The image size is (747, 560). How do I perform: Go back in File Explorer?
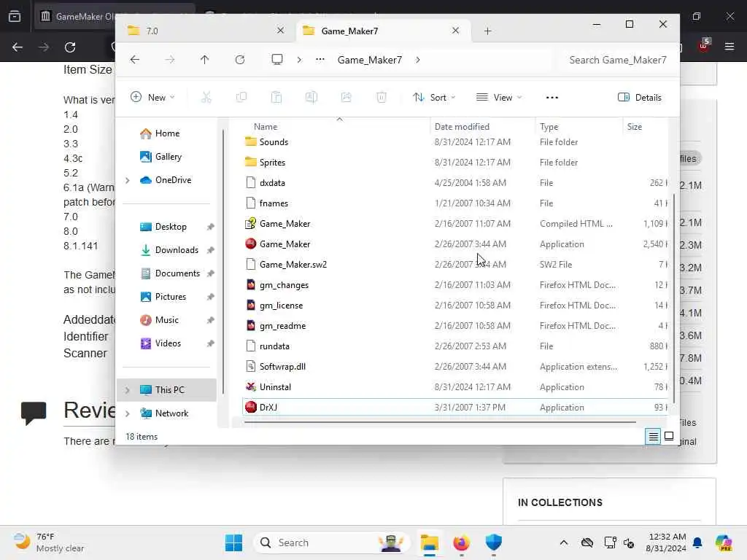pos(135,60)
